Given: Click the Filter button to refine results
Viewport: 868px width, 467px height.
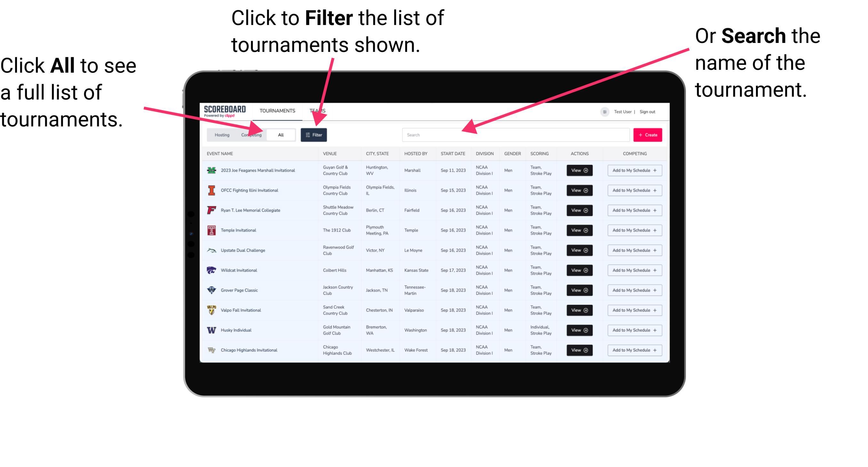Looking at the screenshot, I should 314,134.
